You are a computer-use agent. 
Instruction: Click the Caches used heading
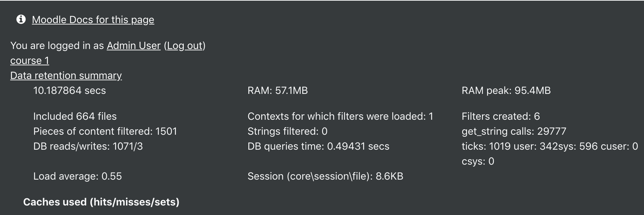(101, 202)
